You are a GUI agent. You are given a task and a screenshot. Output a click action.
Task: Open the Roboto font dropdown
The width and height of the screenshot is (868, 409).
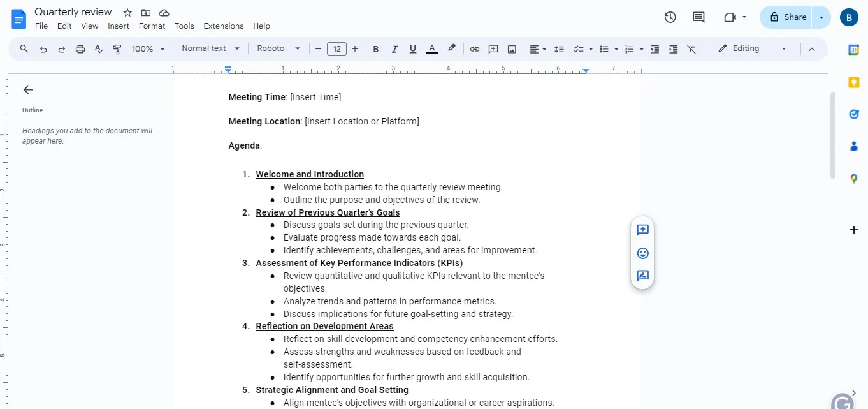pyautogui.click(x=278, y=48)
